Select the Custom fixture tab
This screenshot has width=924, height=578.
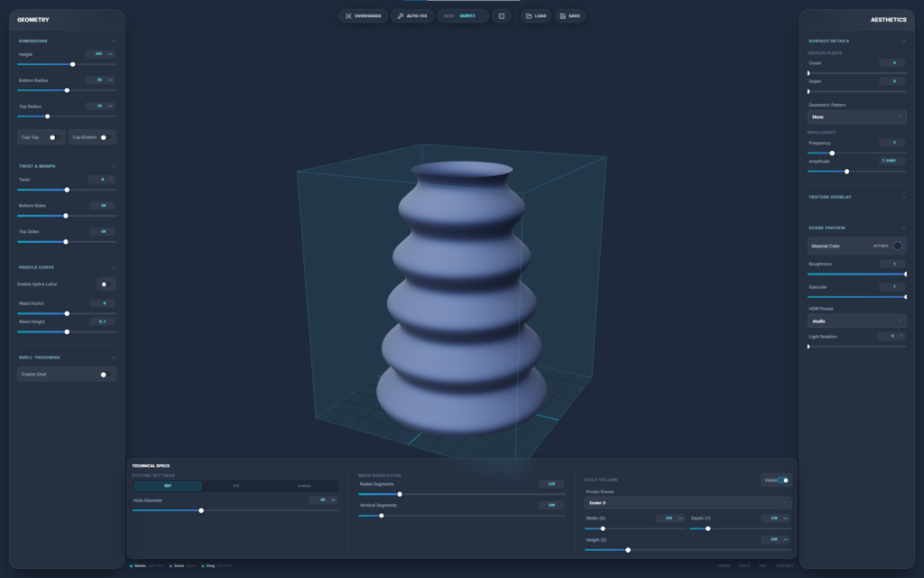(304, 486)
